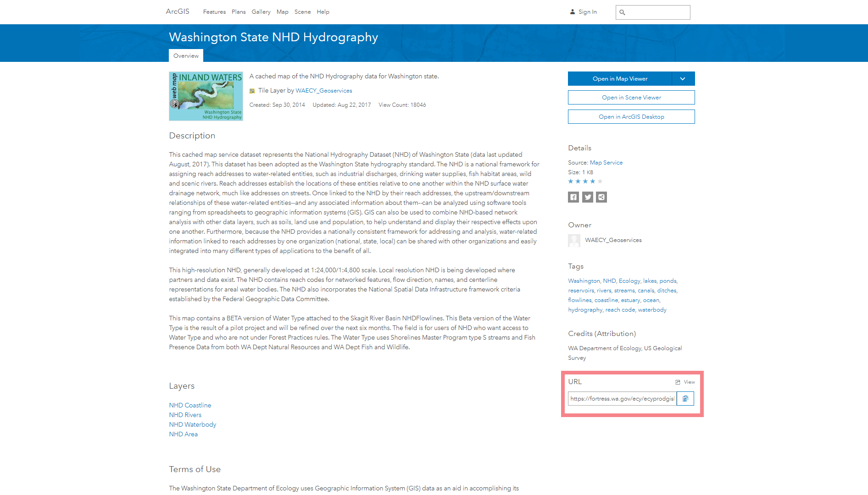Viewport: 868px width, 495px height.
Task: Share item on Facebook icon
Action: (573, 197)
